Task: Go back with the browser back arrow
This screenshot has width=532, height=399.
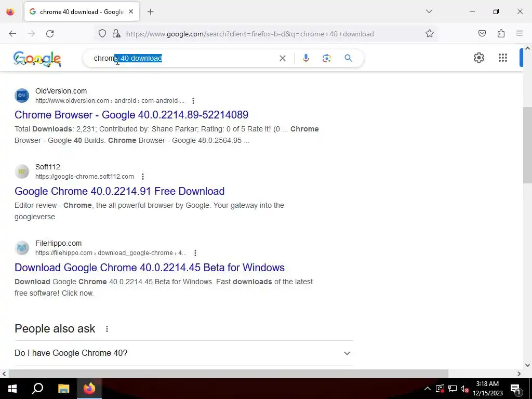Action: pos(12,34)
